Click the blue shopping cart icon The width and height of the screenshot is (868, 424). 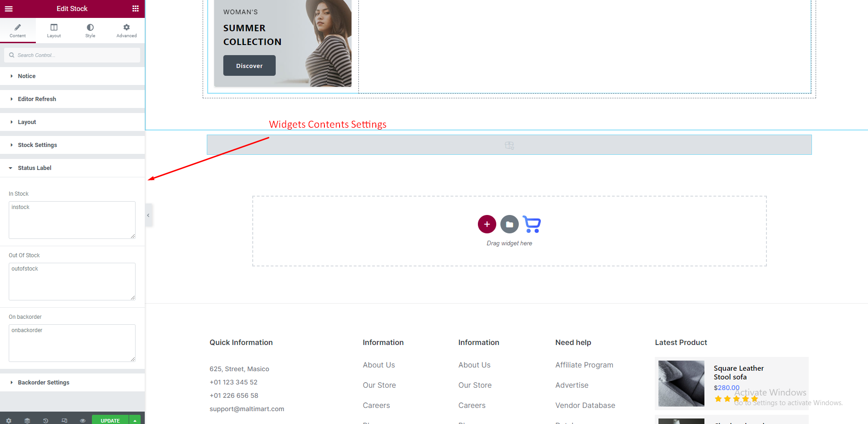point(532,224)
